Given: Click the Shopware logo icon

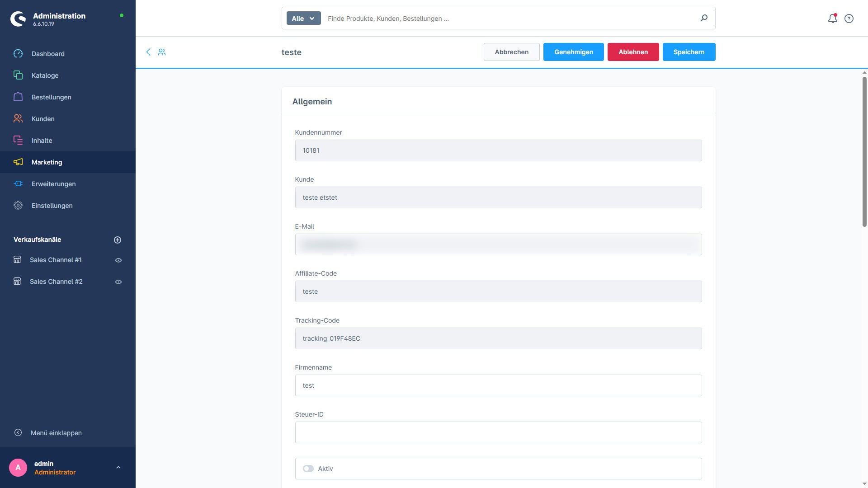Looking at the screenshot, I should point(18,19).
